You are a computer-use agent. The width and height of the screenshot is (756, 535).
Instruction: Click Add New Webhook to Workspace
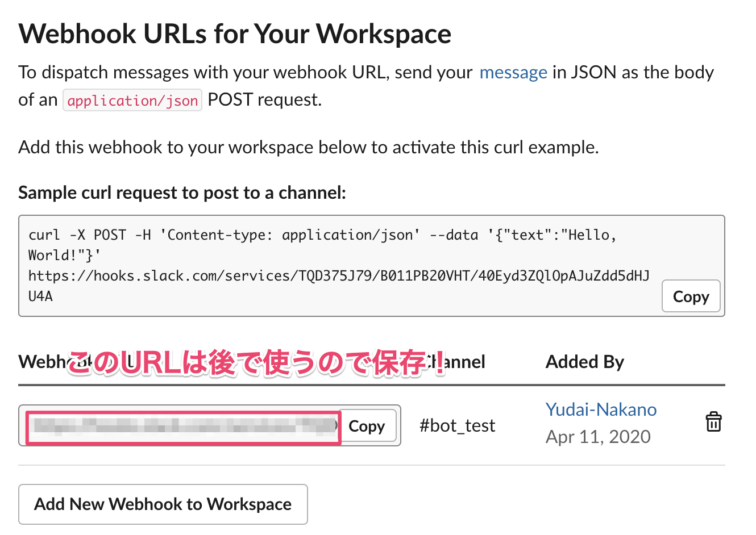pos(163,504)
